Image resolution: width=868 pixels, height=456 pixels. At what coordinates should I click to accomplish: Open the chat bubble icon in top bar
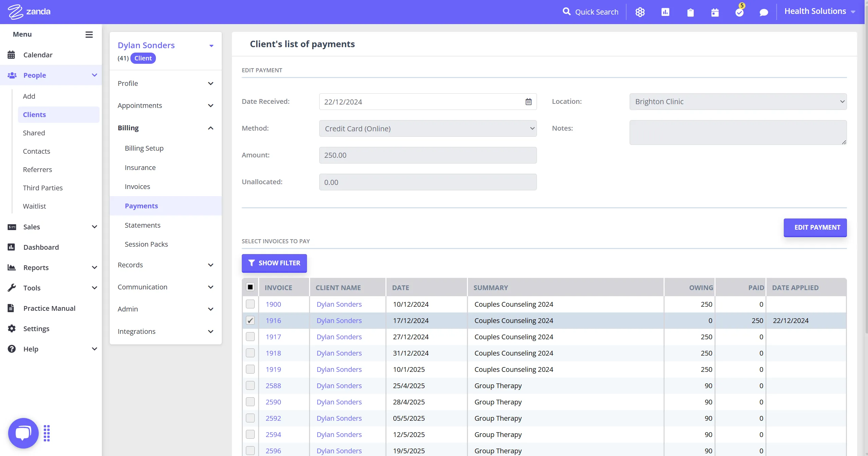tap(764, 12)
